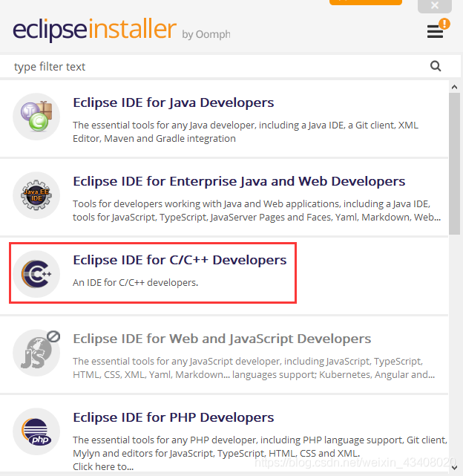The image size is (463, 476).
Task: Select Eclipse IDE for Enterprise Java and Web Developers
Action: click(x=239, y=181)
